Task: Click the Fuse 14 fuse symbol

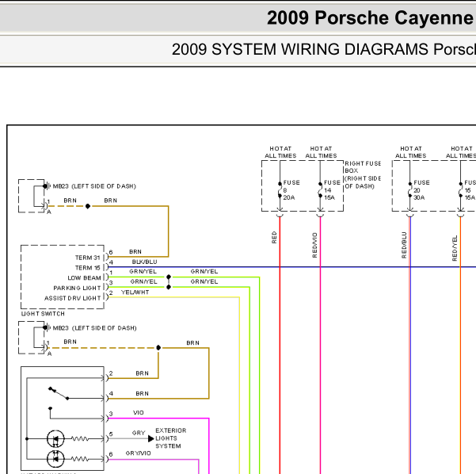Action: [x=320, y=190]
